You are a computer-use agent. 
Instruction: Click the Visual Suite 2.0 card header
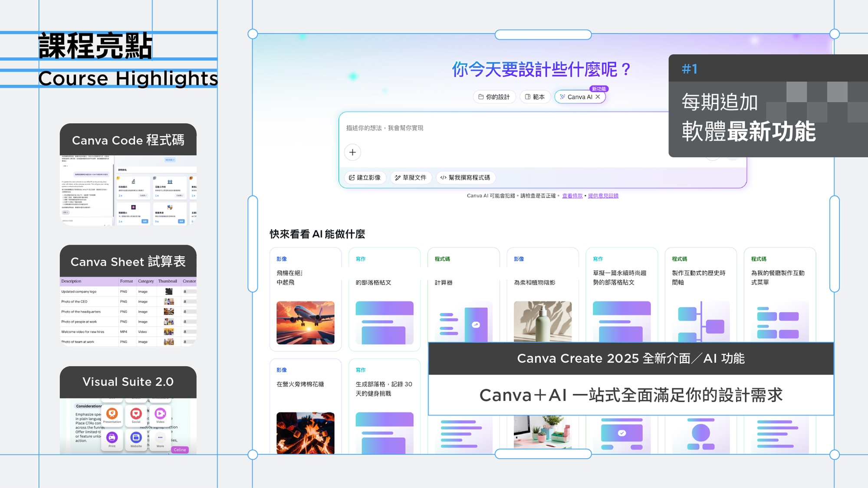tap(128, 382)
